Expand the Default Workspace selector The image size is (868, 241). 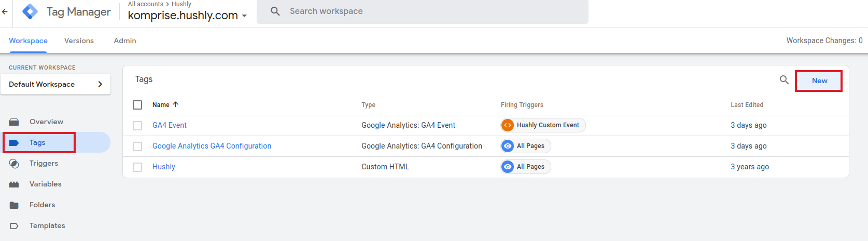point(55,84)
